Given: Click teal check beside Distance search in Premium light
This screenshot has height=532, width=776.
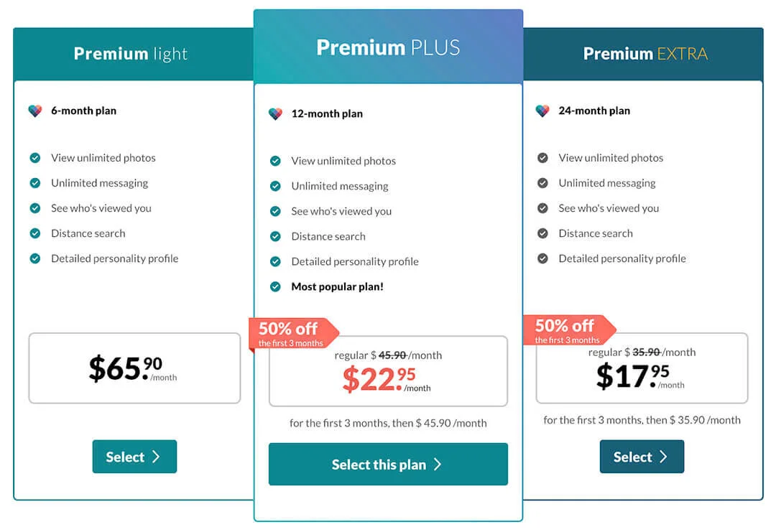Looking at the screenshot, I should click(x=35, y=233).
